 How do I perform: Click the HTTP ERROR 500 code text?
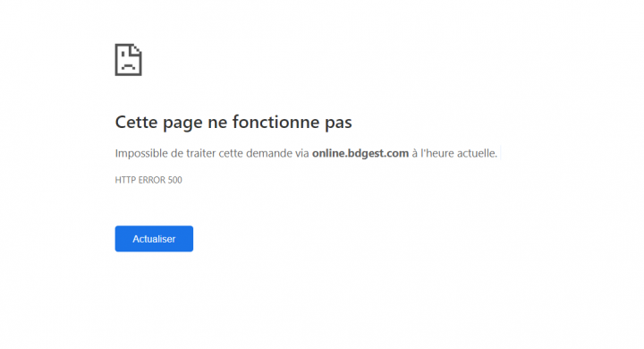pos(148,180)
